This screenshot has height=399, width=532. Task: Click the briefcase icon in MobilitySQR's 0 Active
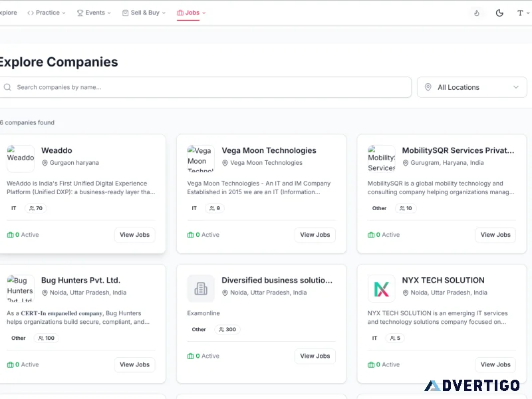pyautogui.click(x=371, y=235)
